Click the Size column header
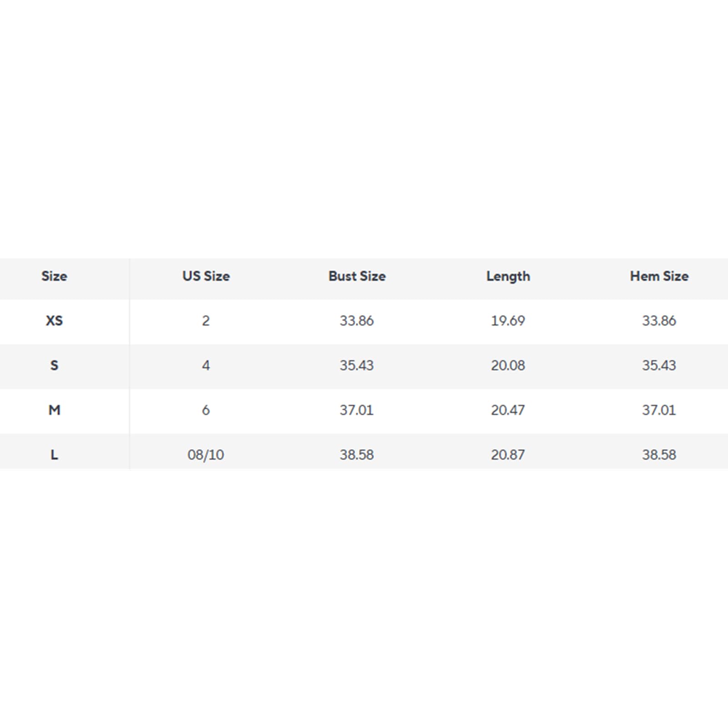Screen dimensions: 728x728 point(54,276)
